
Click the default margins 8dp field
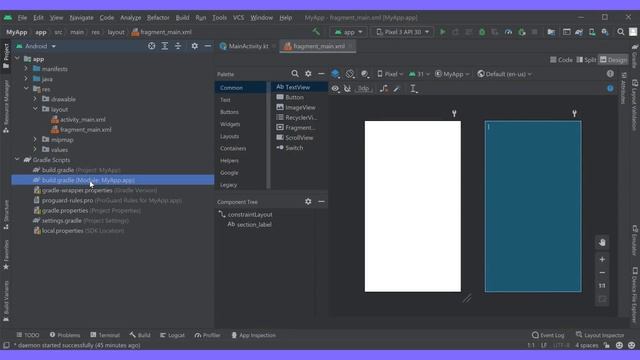click(363, 89)
